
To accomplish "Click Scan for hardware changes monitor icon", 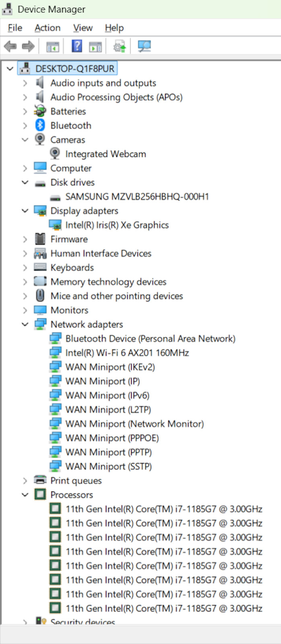I will pyautogui.click(x=144, y=46).
